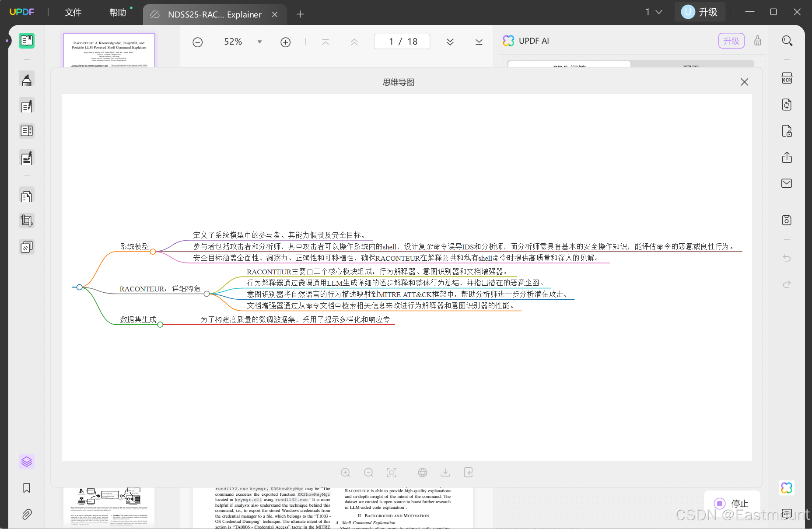Select the crop pages tool

(x=27, y=221)
